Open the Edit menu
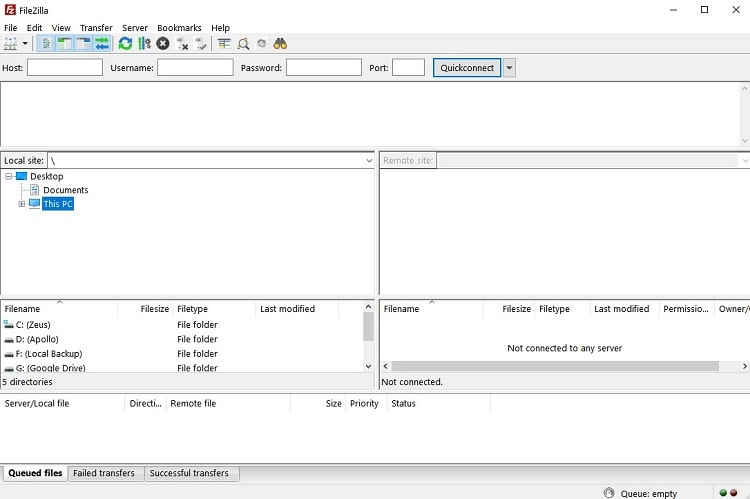The image size is (750, 499). pyautogui.click(x=34, y=28)
